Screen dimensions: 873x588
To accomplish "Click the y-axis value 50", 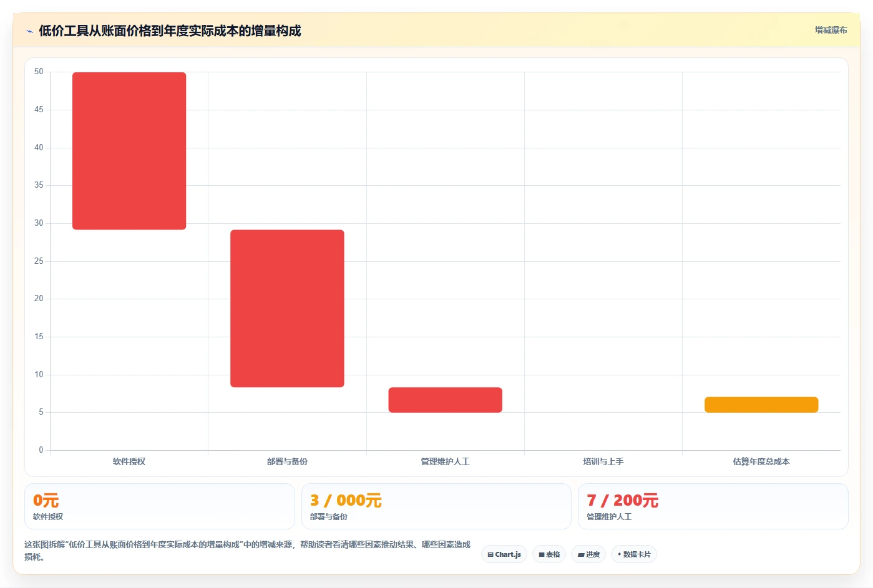I will [x=39, y=72].
